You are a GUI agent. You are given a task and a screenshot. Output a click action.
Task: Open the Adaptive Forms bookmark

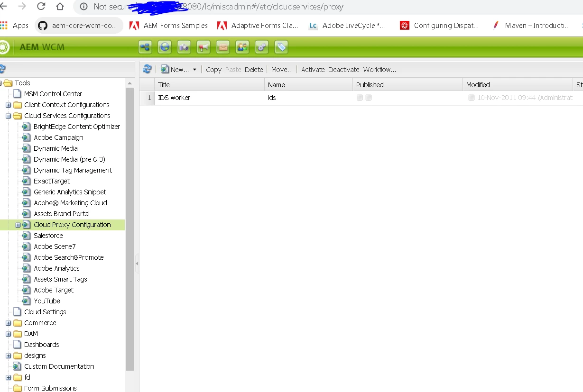258,26
